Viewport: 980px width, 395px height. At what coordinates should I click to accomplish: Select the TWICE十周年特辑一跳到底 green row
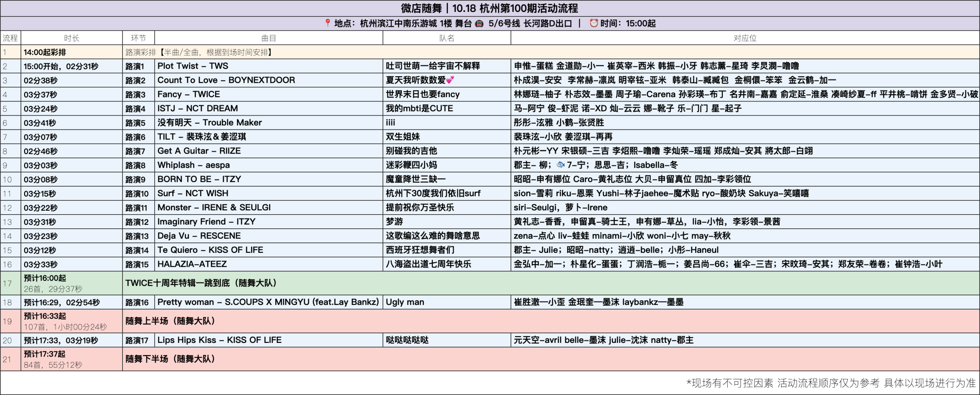pyautogui.click(x=550, y=283)
